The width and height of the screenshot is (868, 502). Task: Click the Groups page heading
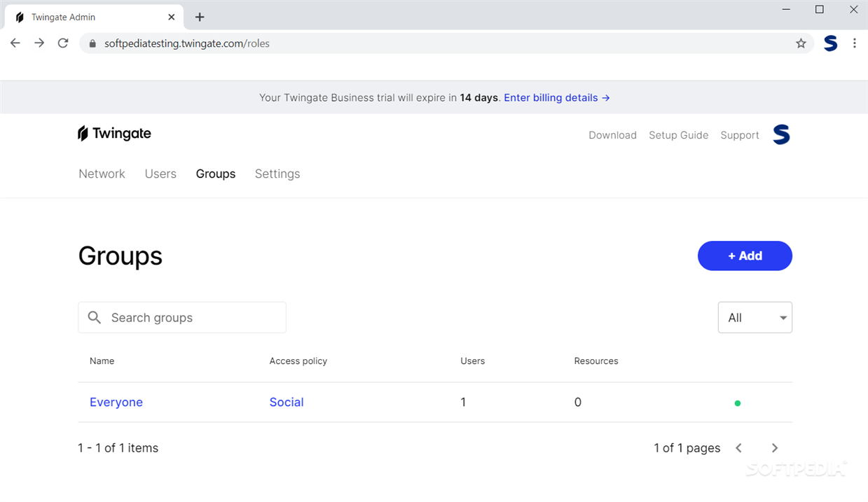pos(120,256)
